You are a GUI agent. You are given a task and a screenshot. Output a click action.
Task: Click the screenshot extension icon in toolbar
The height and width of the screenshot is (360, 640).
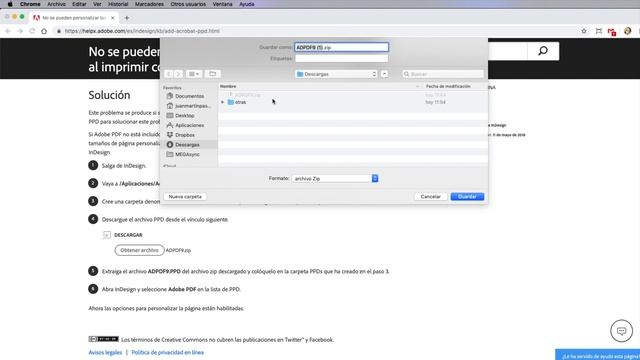click(598, 31)
